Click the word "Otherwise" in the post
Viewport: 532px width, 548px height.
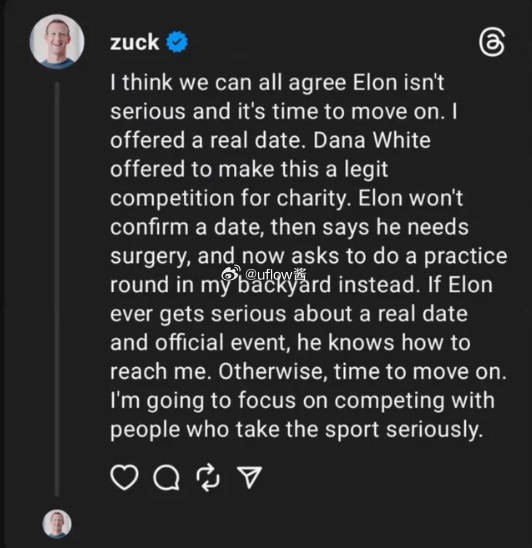click(x=273, y=371)
